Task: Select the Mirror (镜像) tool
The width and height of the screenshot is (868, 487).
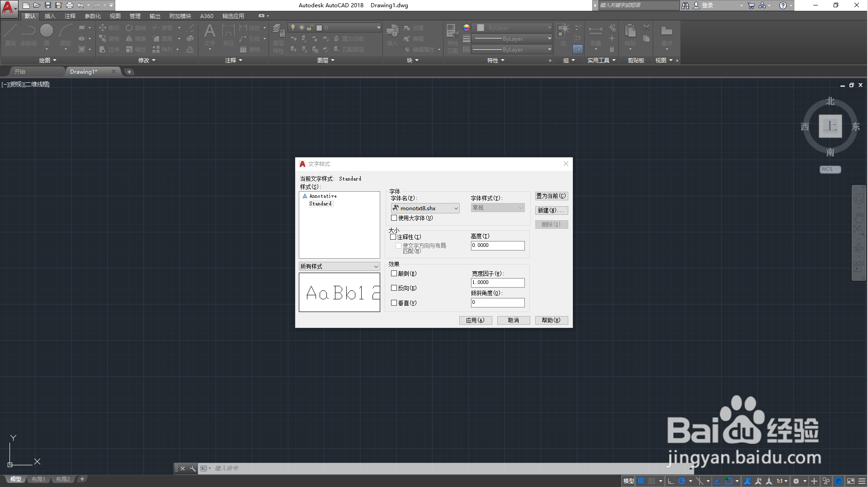Action: [136, 39]
